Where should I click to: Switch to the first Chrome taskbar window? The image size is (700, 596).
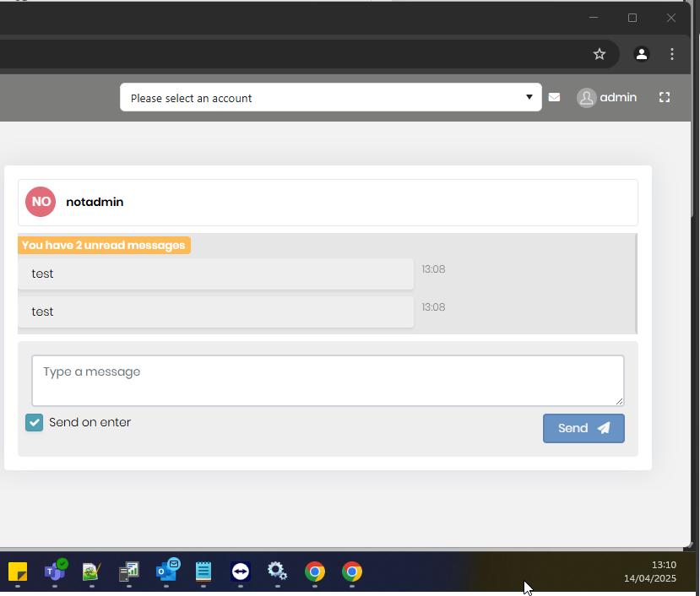coord(315,572)
